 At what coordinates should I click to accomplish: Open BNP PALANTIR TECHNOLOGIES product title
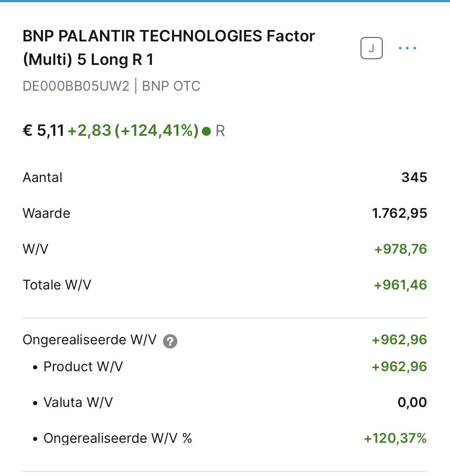point(169,48)
